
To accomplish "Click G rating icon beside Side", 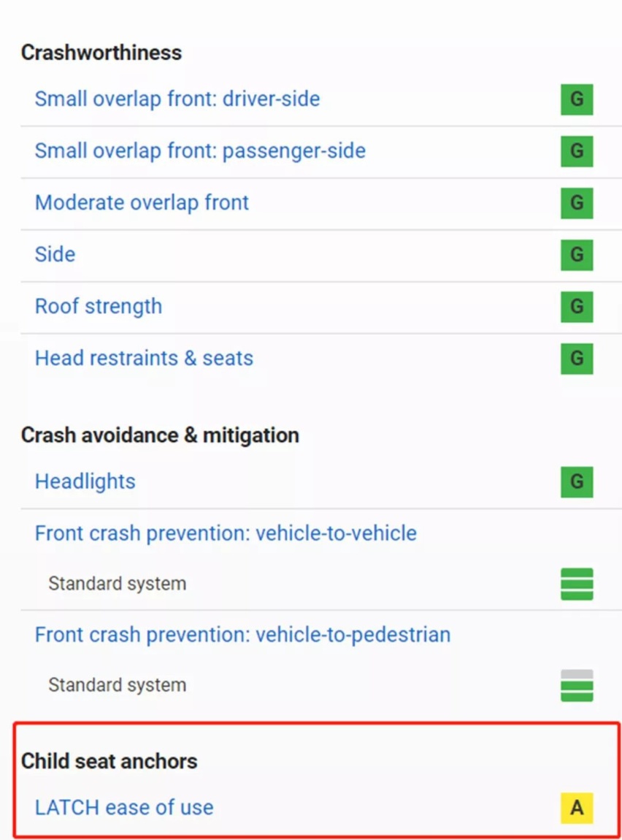I will [577, 254].
